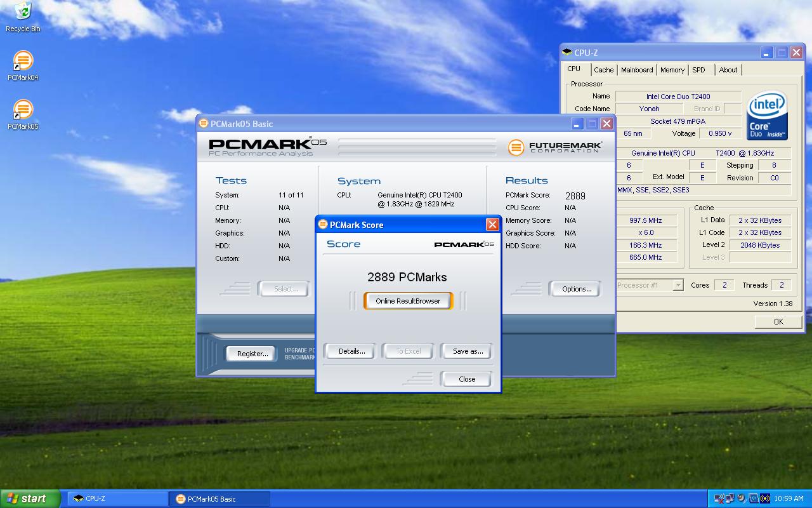Click the PCMARK05 header logo in main window
Screen dimensions: 812x508
(x=267, y=146)
